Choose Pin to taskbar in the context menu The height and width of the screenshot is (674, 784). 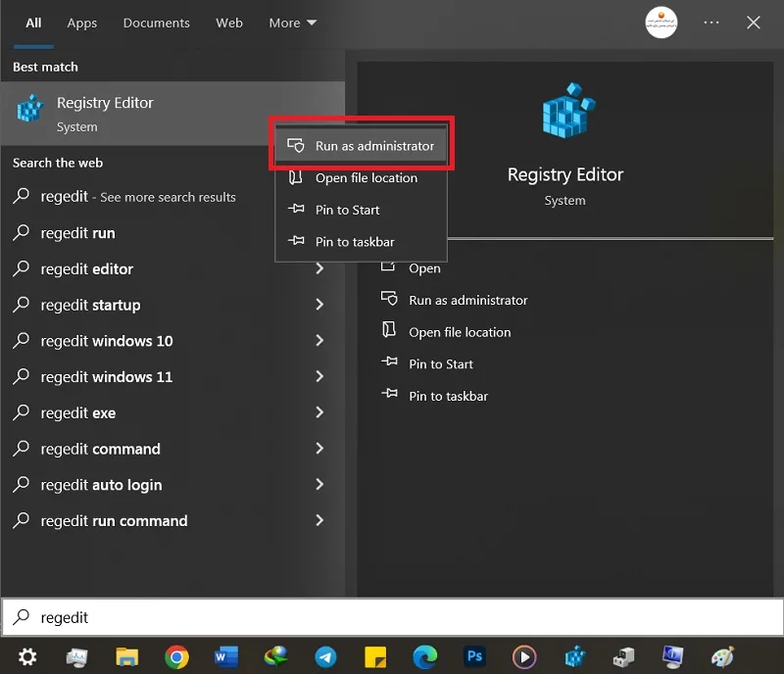(361, 242)
